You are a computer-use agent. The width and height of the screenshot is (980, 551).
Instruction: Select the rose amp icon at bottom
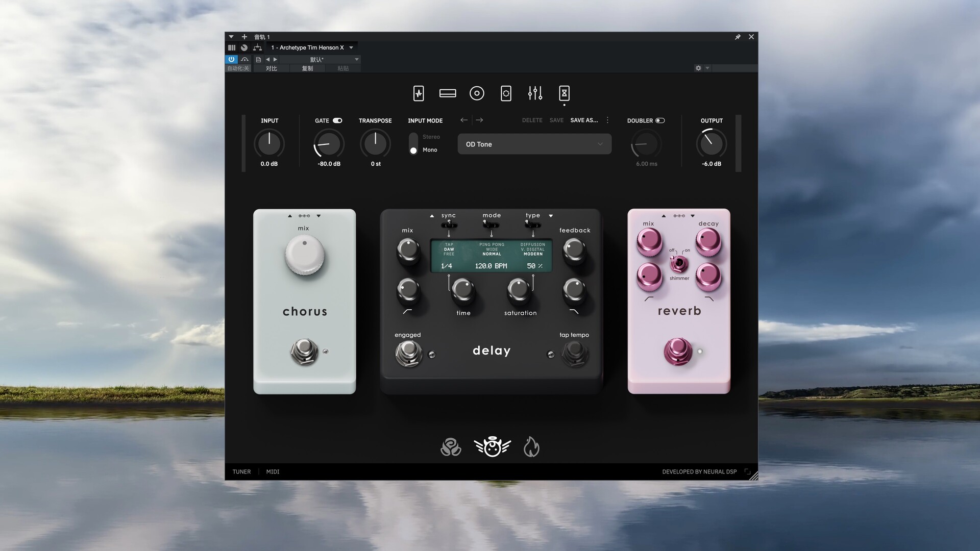tap(451, 447)
